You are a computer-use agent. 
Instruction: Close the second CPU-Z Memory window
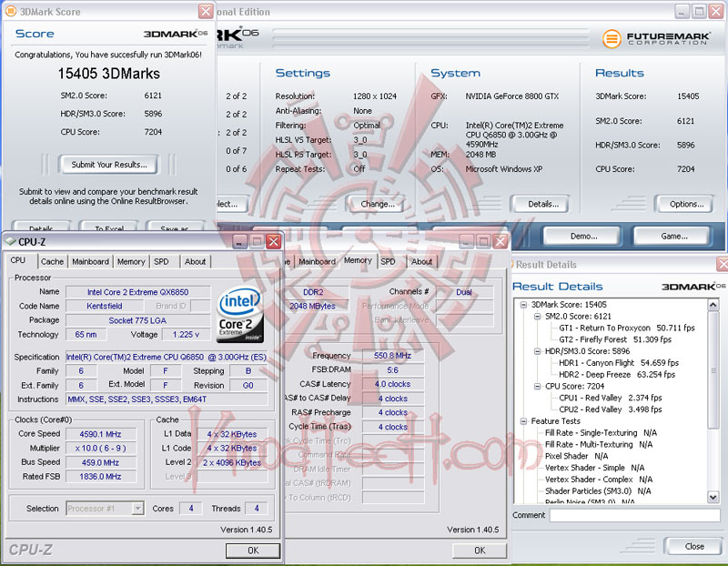(x=500, y=241)
